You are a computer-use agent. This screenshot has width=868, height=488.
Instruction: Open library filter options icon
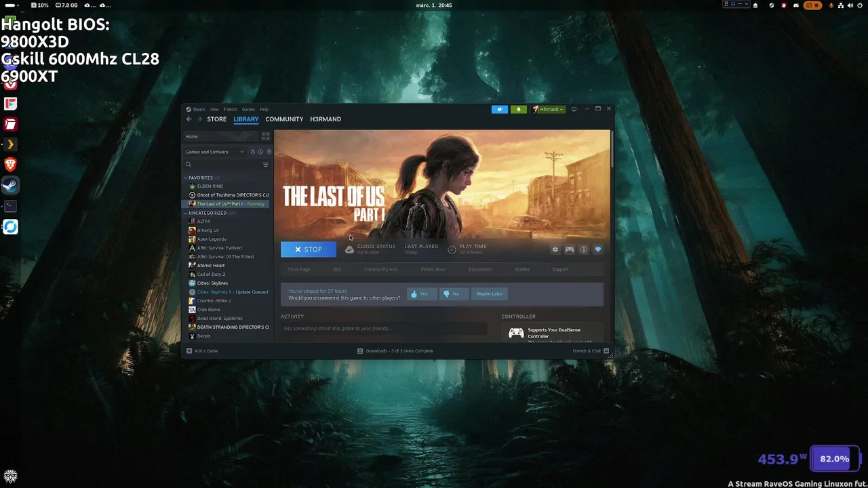tap(266, 165)
